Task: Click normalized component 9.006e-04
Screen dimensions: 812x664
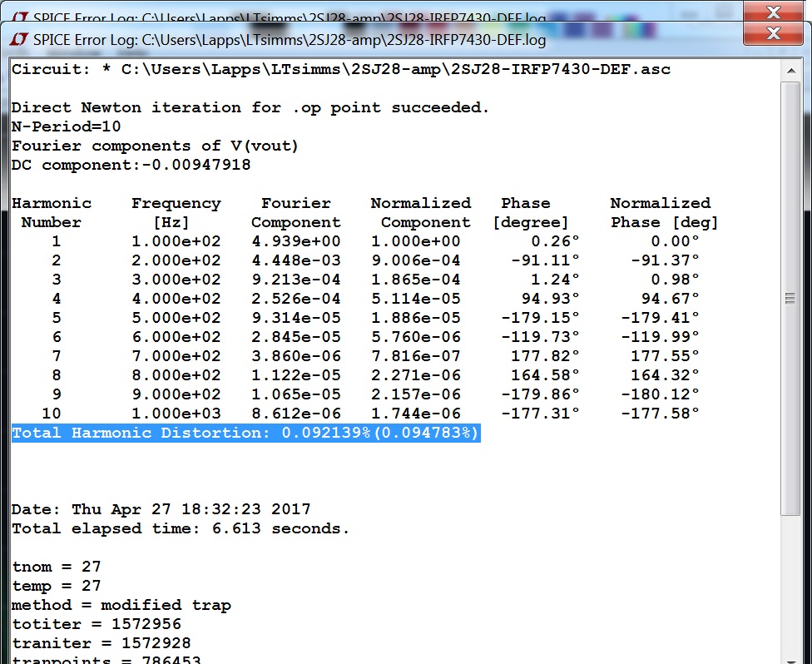Action: pyautogui.click(x=416, y=260)
